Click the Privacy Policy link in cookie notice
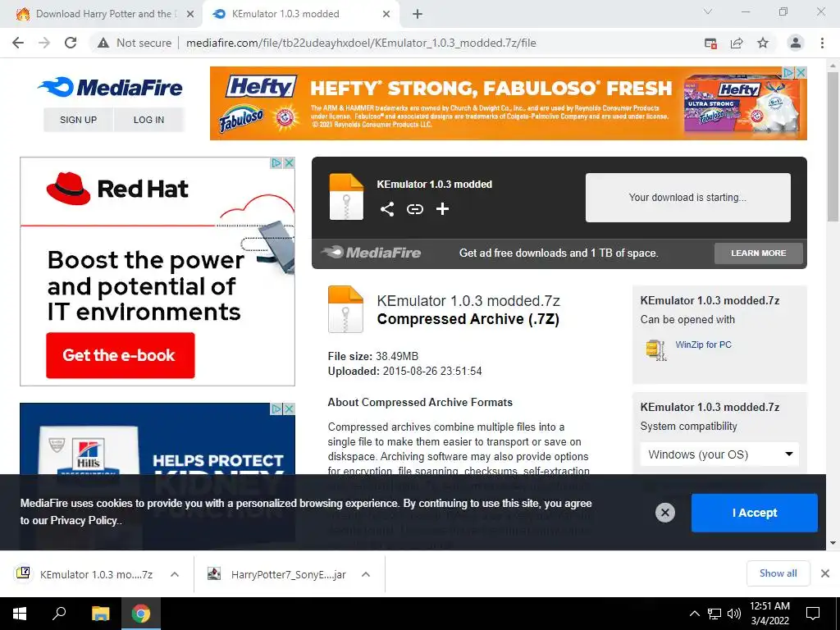Screen dimensions: 840x630 [84, 520]
